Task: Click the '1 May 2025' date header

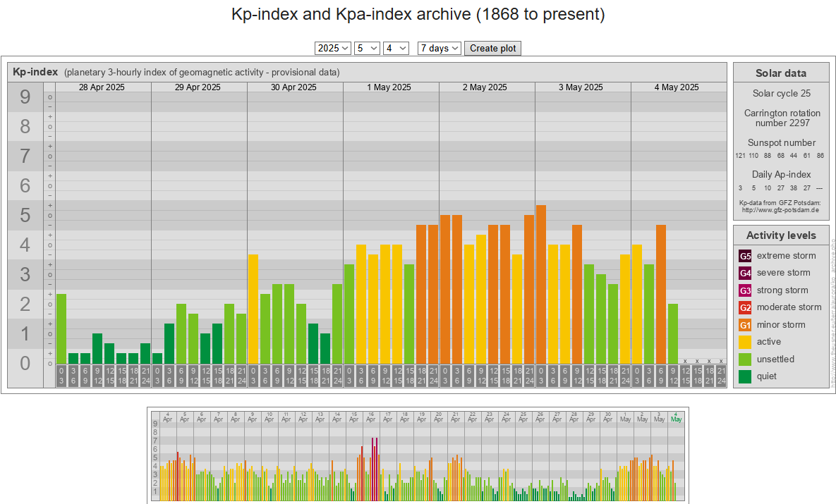Action: tap(389, 87)
